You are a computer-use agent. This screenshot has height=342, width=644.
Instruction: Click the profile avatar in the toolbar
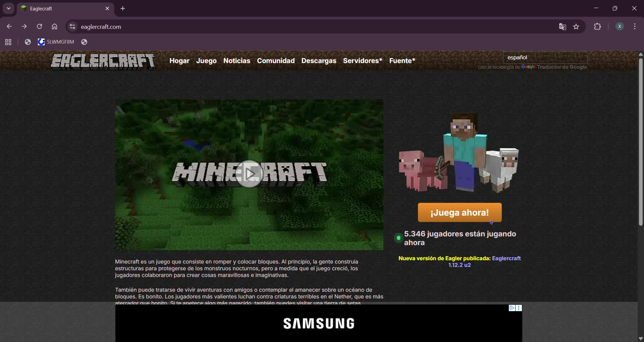click(620, 26)
